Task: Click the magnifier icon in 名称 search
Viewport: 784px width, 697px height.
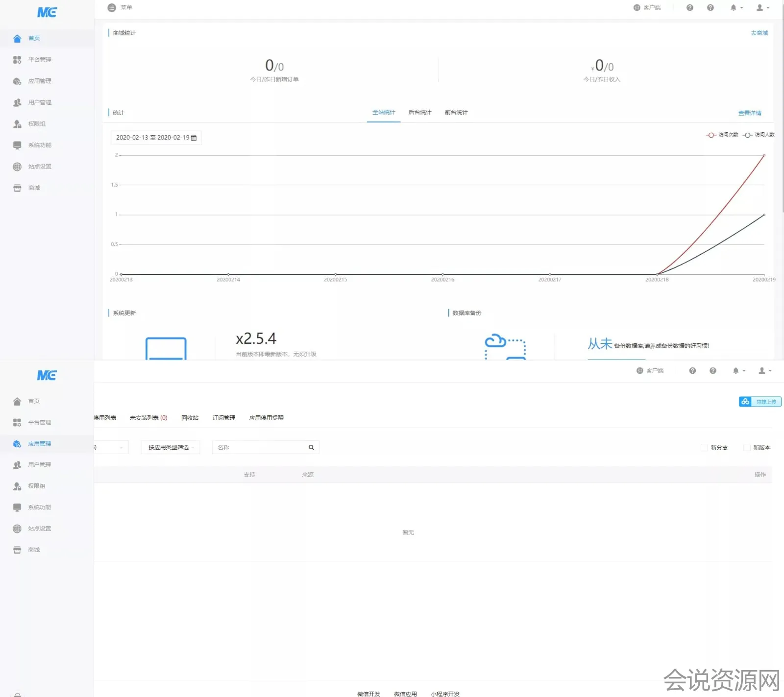Action: tap(311, 447)
